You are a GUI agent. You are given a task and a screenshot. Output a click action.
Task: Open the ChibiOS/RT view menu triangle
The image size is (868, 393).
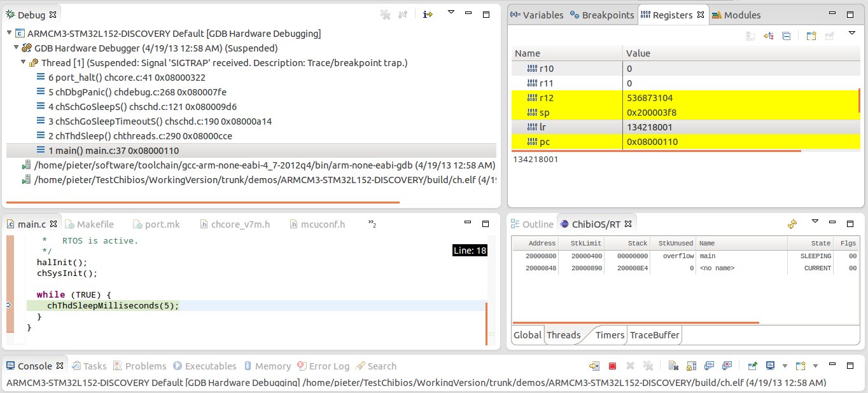815,221
